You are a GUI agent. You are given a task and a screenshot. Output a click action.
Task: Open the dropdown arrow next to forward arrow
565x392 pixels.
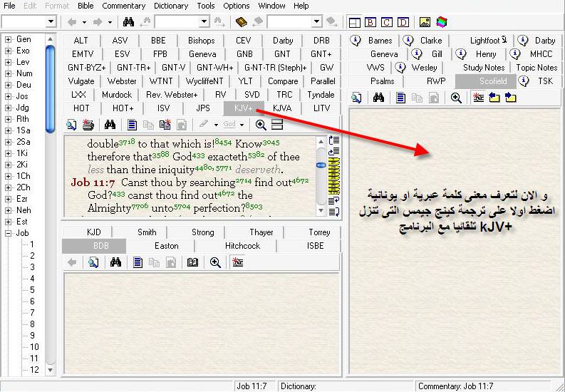(110, 22)
